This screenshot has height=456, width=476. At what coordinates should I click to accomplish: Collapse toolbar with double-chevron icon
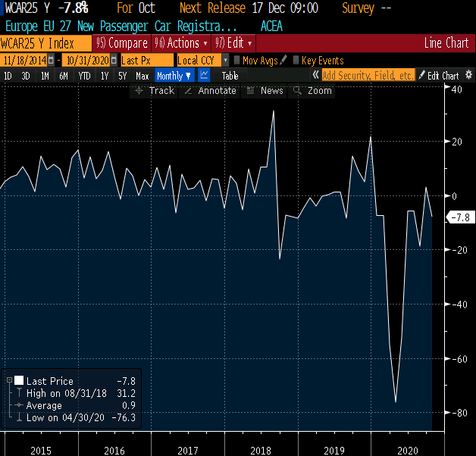coord(316,76)
